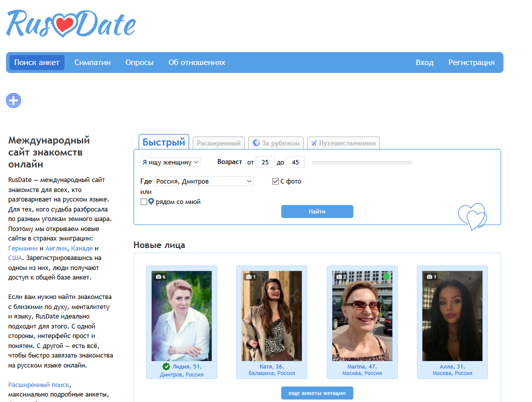Open Катя's profile photo
The image size is (532, 402).
point(272,316)
